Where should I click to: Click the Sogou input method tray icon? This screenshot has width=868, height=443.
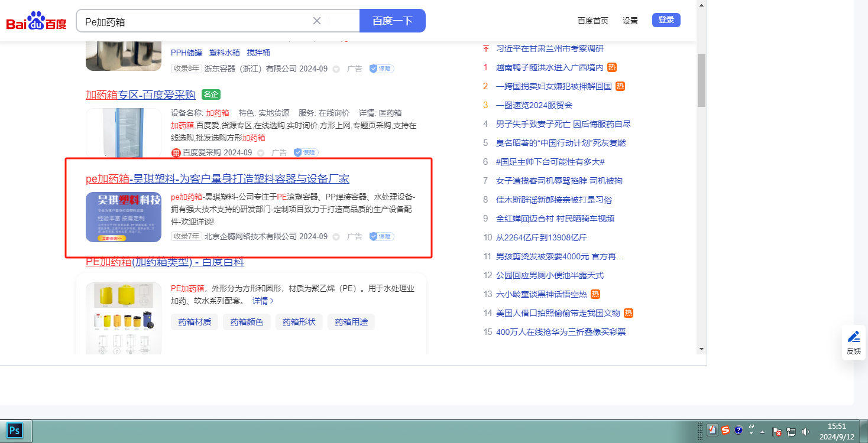pos(726,431)
